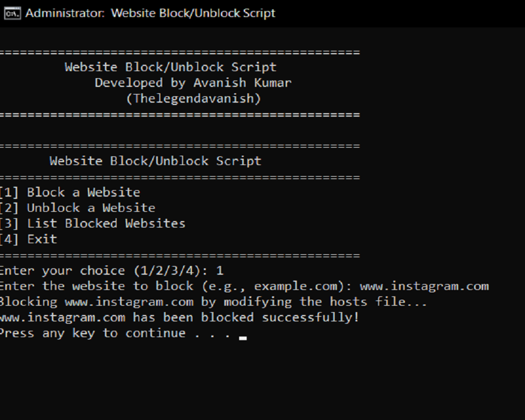This screenshot has width=525, height=420.
Task: Click the separator line below "[4] Exit"
Action: (x=180, y=256)
